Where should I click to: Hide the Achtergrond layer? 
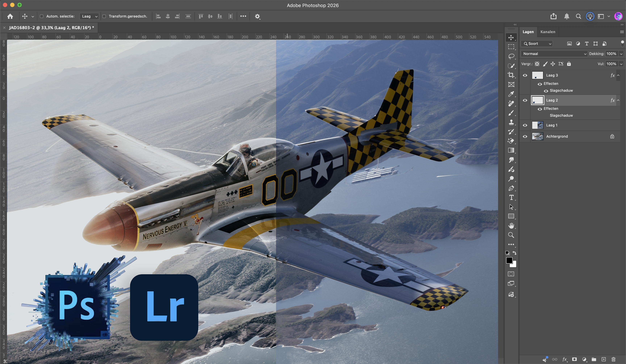pyautogui.click(x=525, y=136)
